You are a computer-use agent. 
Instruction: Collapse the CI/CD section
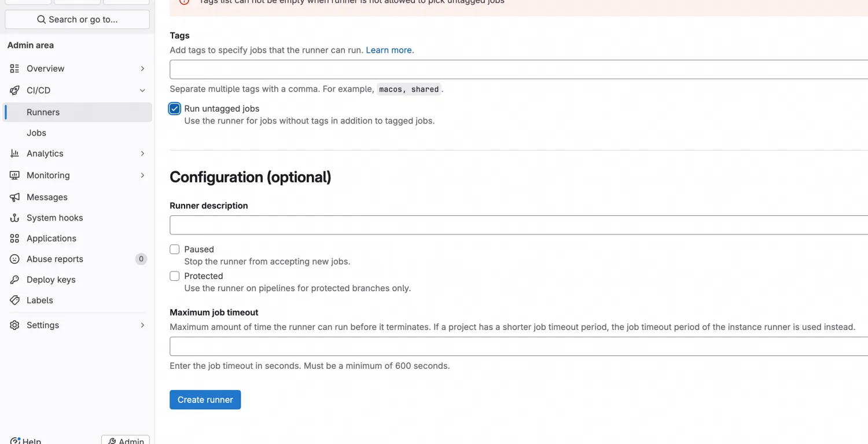pyautogui.click(x=142, y=90)
